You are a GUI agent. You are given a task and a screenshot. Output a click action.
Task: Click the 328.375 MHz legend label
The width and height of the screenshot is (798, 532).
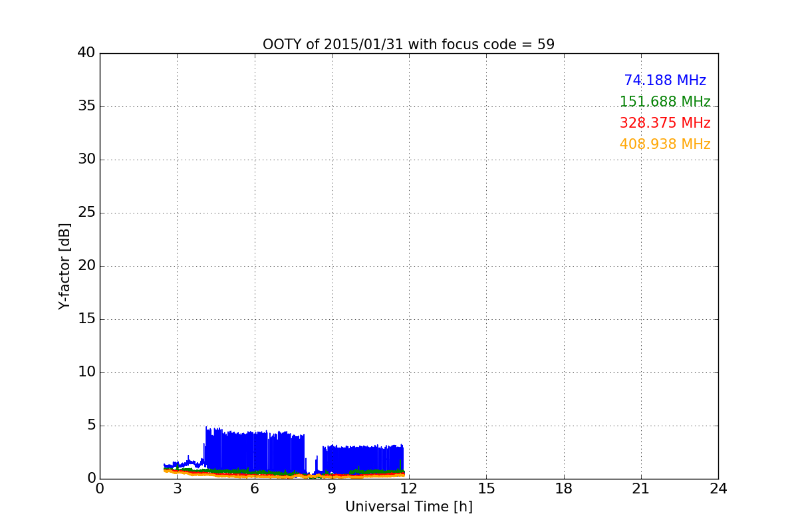[x=665, y=123]
